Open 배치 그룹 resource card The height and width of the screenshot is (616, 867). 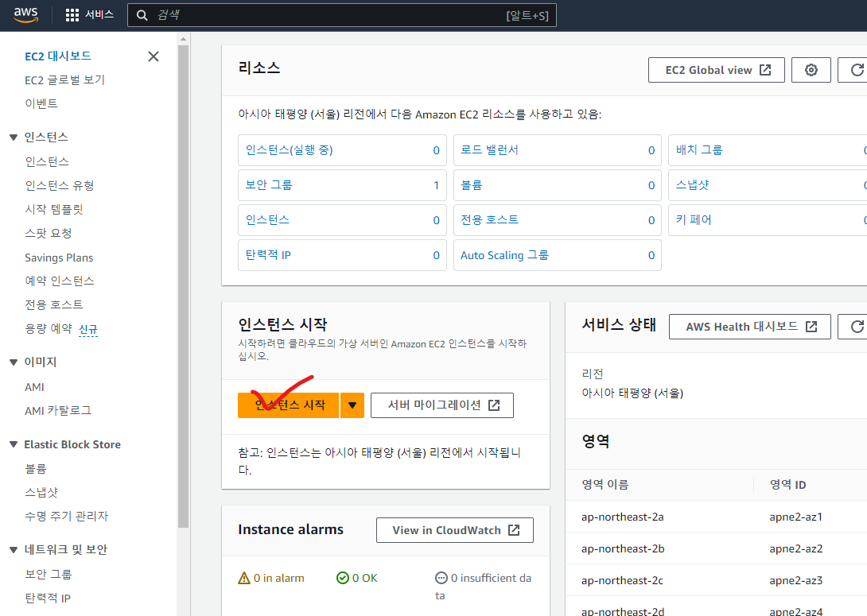(768, 149)
